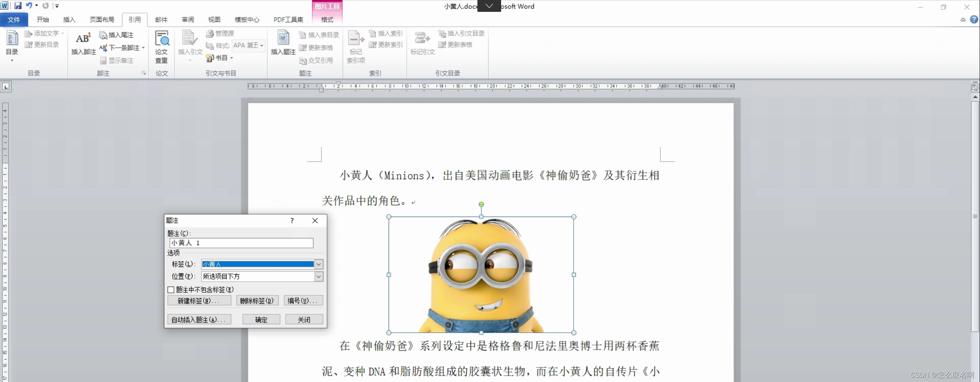Click the vertical scrollbar up arrow
Screen dimensions: 980x382
pyautogui.click(x=975, y=97)
